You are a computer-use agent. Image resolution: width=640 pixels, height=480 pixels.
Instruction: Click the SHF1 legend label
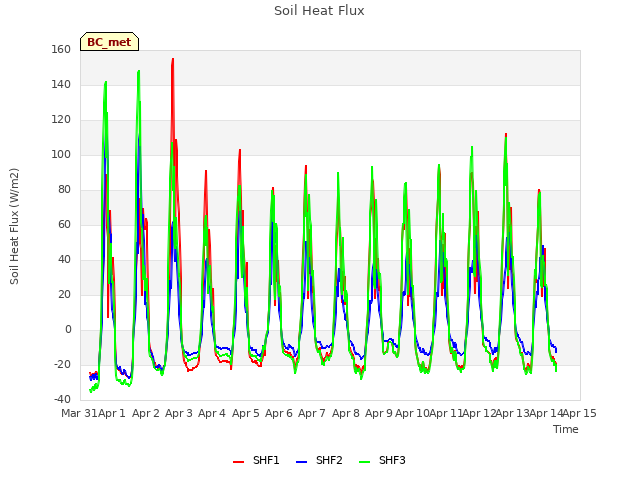tap(266, 460)
